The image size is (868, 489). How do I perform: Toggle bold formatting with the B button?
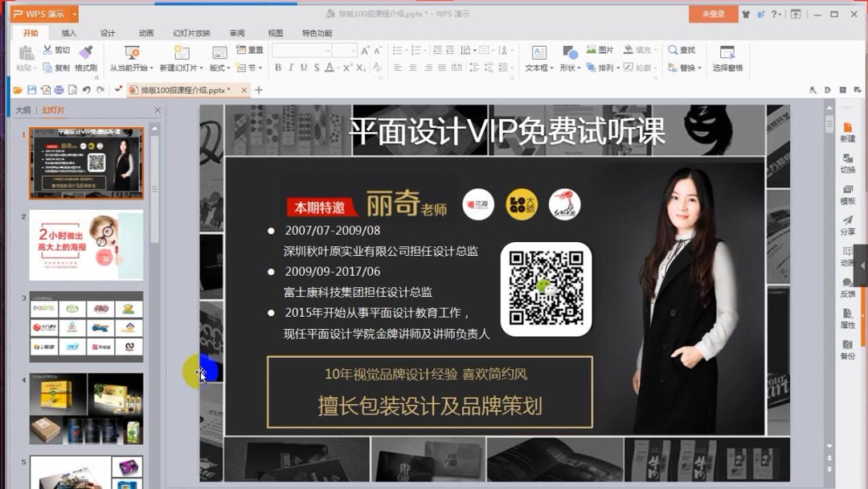tap(278, 67)
